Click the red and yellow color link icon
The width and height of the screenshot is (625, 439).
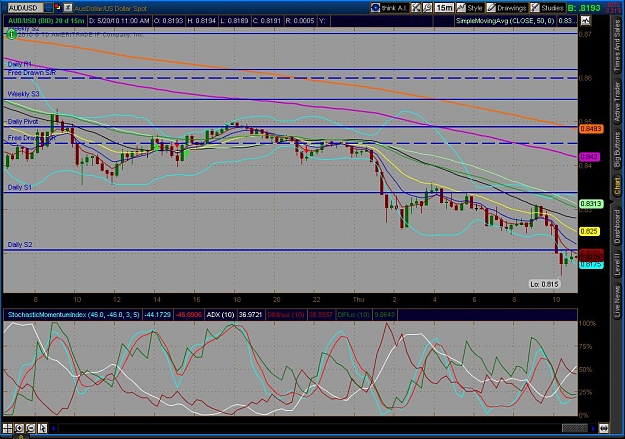(x=58, y=7)
